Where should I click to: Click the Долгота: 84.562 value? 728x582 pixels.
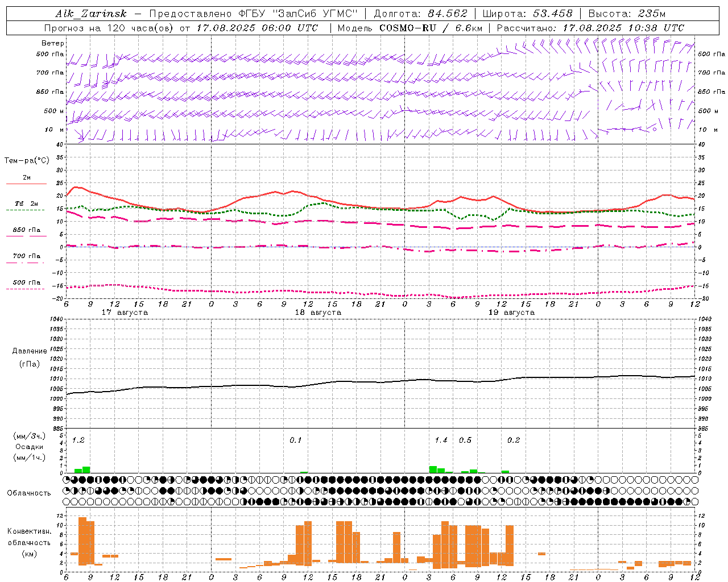point(420,14)
